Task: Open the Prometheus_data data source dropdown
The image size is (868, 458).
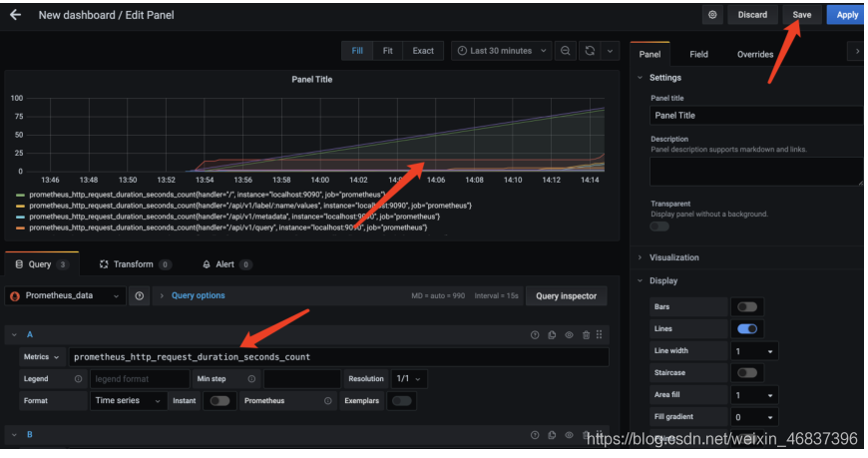Action: pos(66,296)
